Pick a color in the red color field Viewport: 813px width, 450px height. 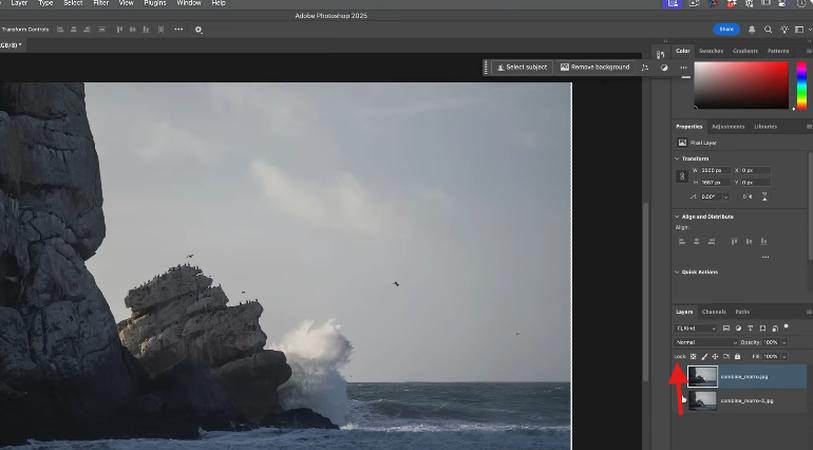click(741, 85)
